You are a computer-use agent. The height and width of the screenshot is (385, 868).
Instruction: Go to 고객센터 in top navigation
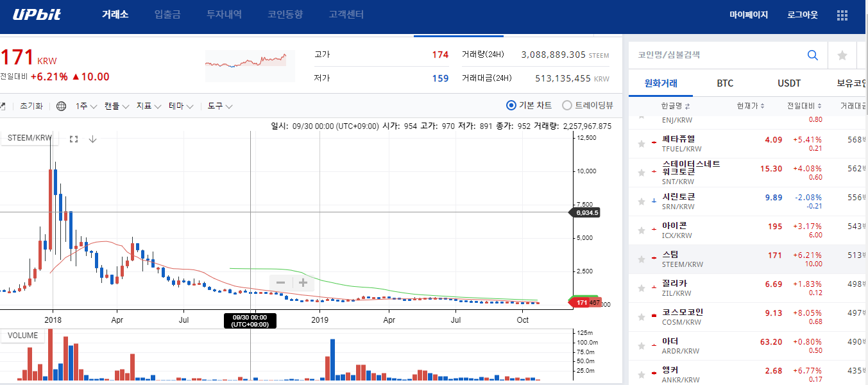[x=346, y=14]
